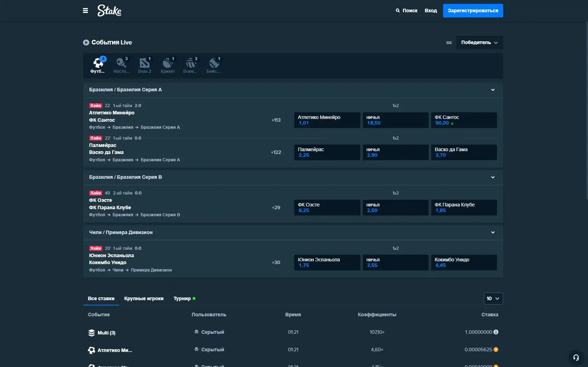Image resolution: width=588 pixels, height=367 pixels.
Task: Click the page vertical scrollbar
Action: 587,110
